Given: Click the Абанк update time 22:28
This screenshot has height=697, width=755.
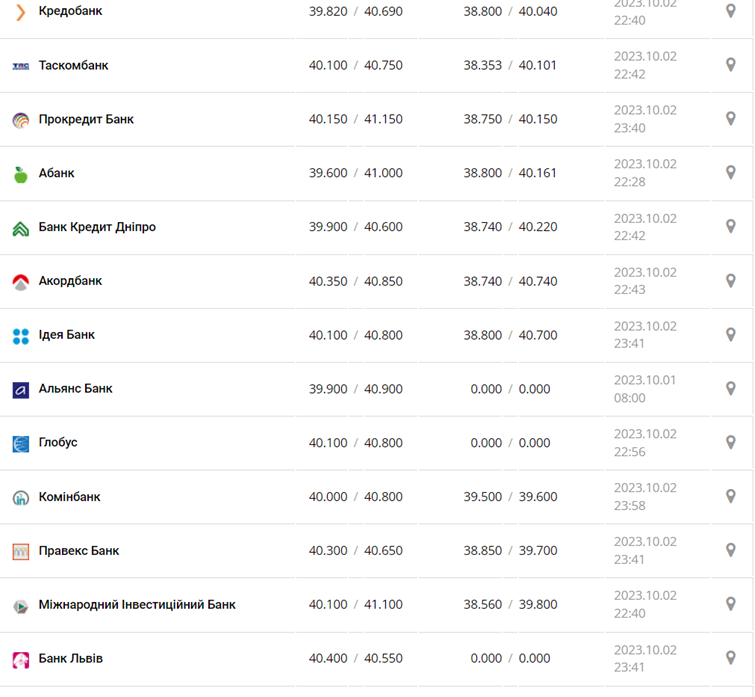Looking at the screenshot, I should tap(630, 182).
